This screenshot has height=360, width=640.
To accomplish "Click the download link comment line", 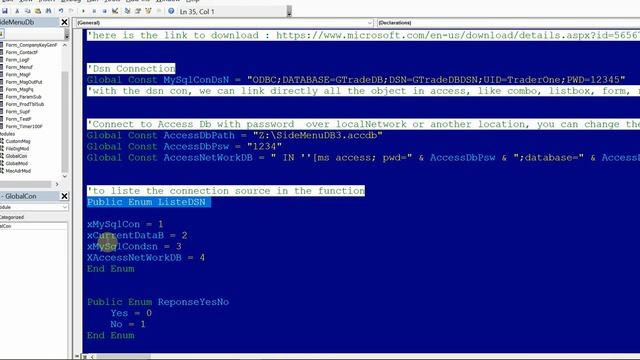I will tap(363, 36).
